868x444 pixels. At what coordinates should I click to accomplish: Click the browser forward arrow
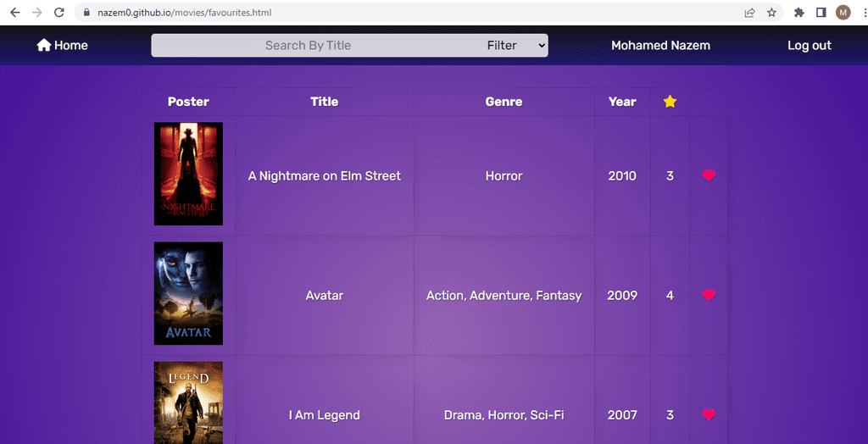pos(37,12)
